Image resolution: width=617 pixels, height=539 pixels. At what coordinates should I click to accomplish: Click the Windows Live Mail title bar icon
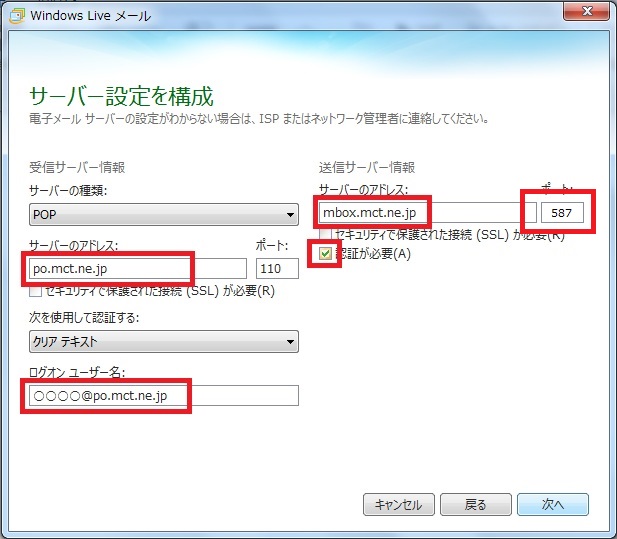(x=17, y=15)
